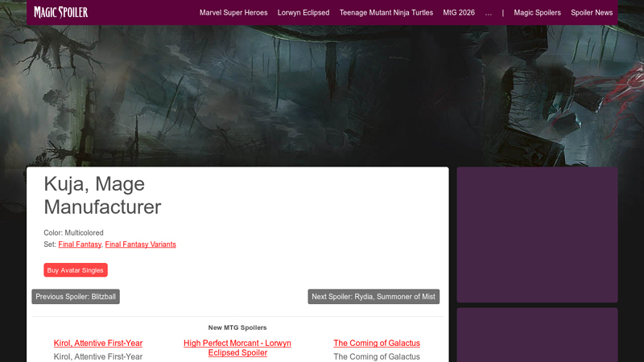Go to Next Spoiler: Rydia, Summoner of Mist

click(x=374, y=297)
